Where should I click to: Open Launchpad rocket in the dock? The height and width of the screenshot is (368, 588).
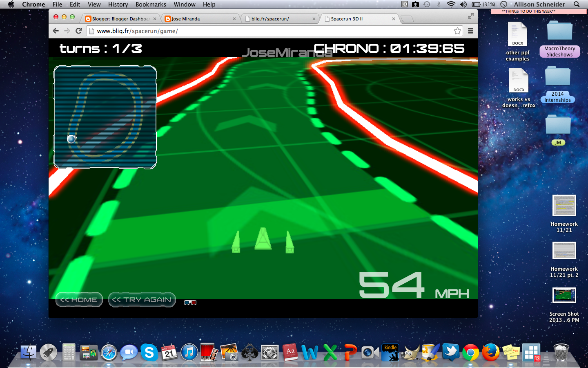coord(49,352)
